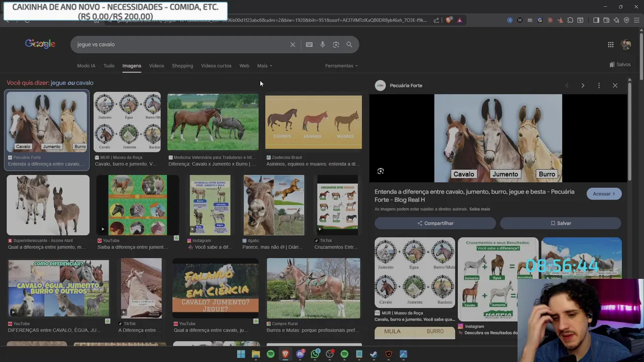The image size is (644, 362).
Task: Open the Brave Wallet icon
Action: point(606,20)
